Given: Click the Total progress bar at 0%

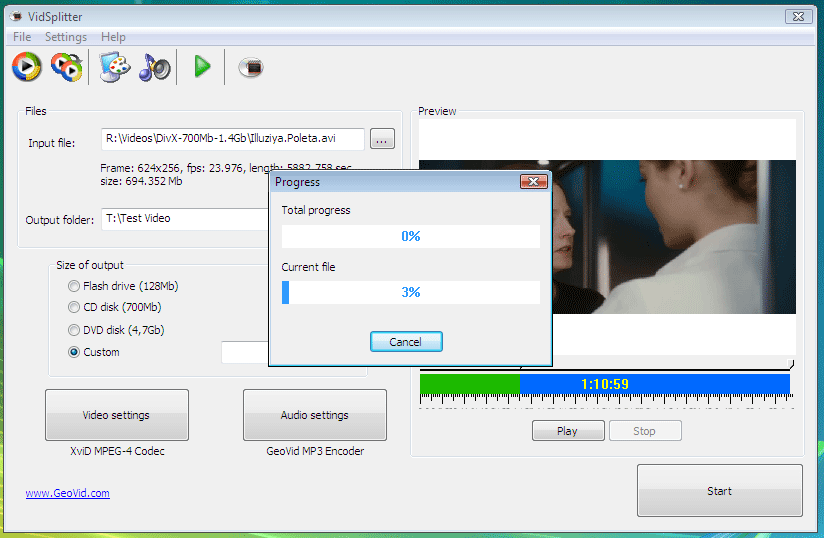Looking at the screenshot, I should tap(410, 236).
